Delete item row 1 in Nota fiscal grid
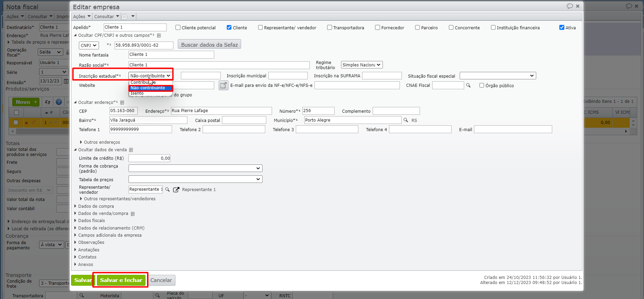The image size is (644, 299). (x=26, y=123)
